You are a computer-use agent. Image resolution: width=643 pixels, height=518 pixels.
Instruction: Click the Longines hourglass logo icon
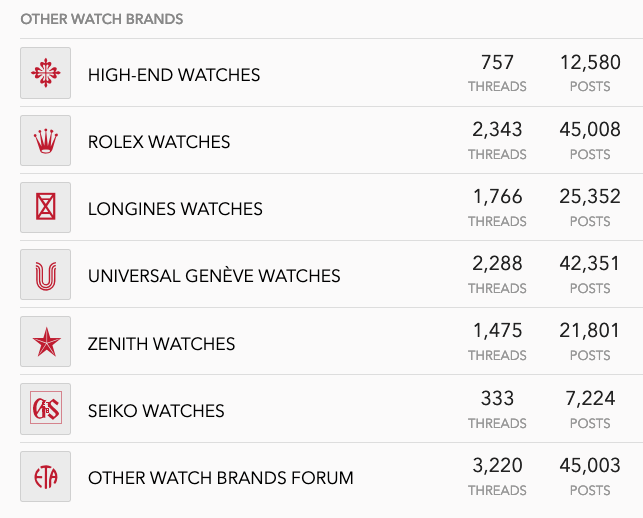click(x=45, y=208)
